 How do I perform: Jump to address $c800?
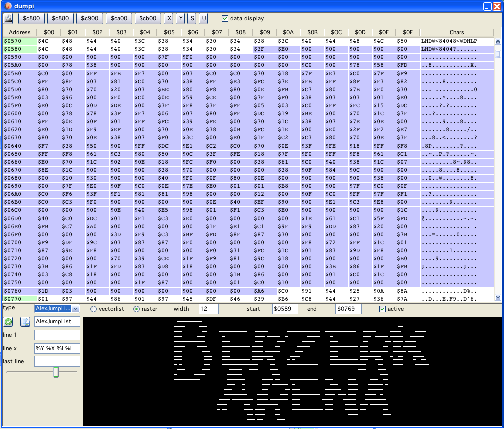31,19
